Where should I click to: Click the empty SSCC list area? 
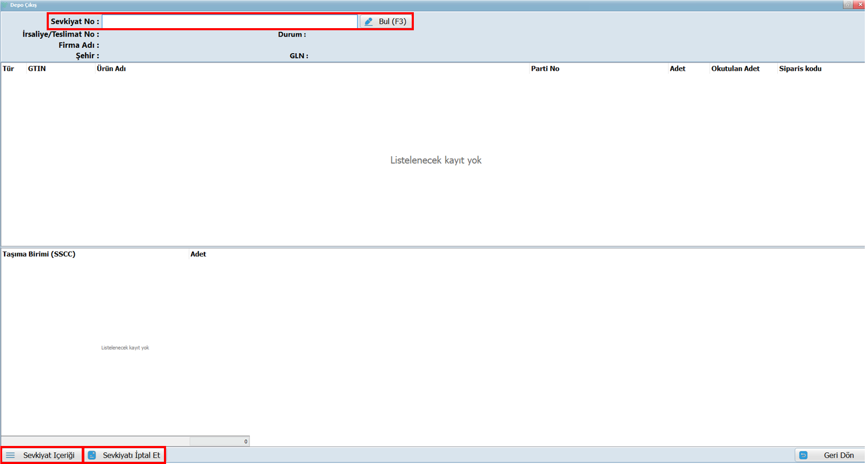125,348
